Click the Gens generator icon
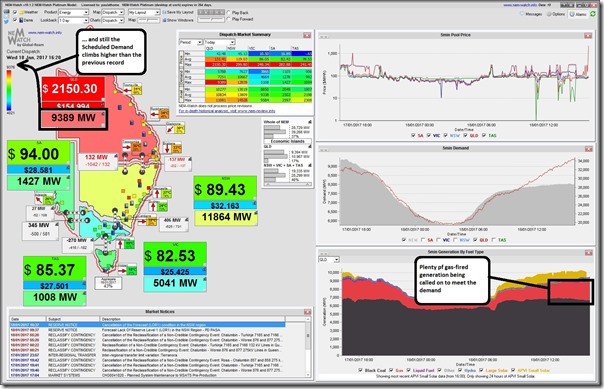The image size is (604, 389). tap(21, 20)
